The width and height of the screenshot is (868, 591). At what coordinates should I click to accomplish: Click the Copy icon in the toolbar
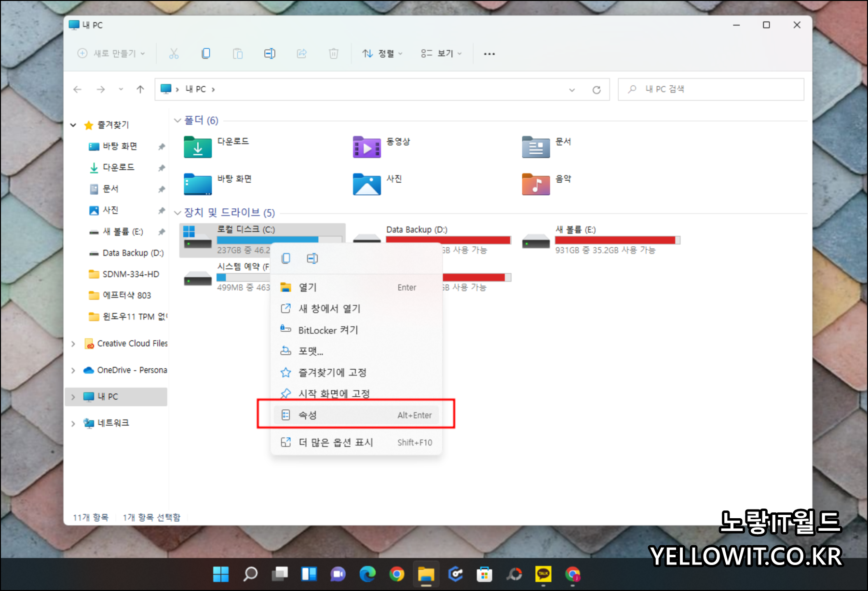206,54
